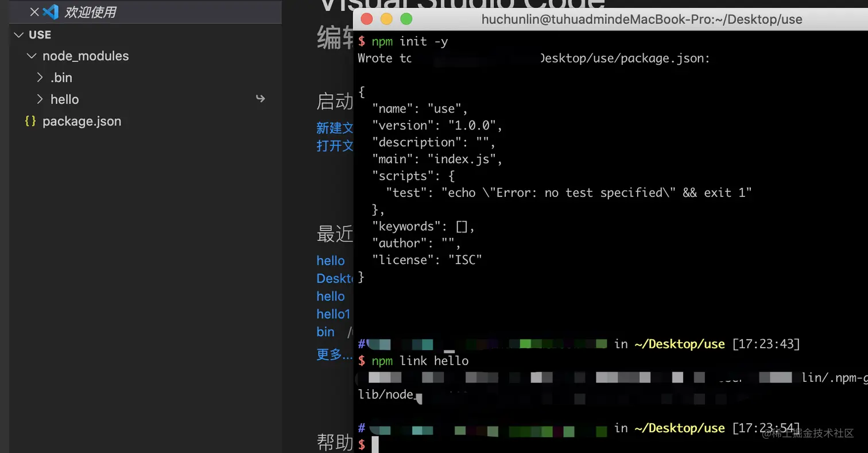
Task: Open the bin recent folder link
Action: coord(325,332)
